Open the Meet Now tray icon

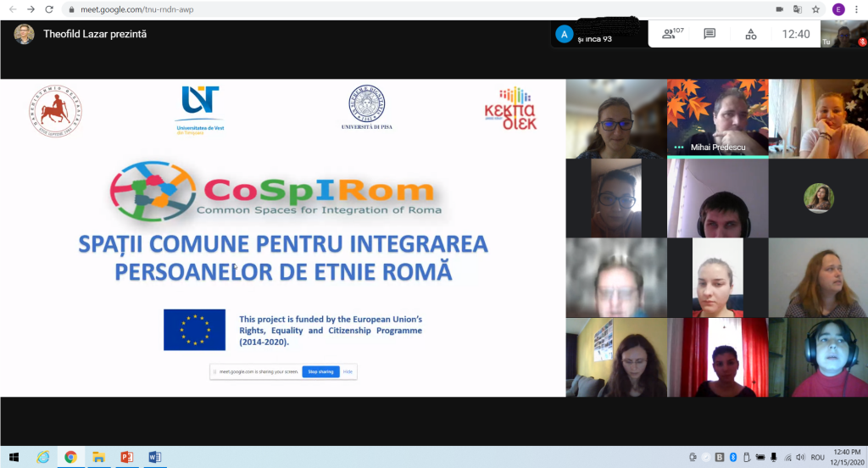coord(693,457)
